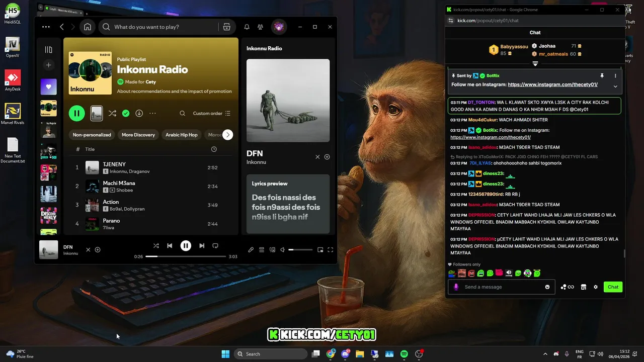The width and height of the screenshot is (644, 362).
Task: Open the Instagram link in pinned message
Action: (x=552, y=85)
